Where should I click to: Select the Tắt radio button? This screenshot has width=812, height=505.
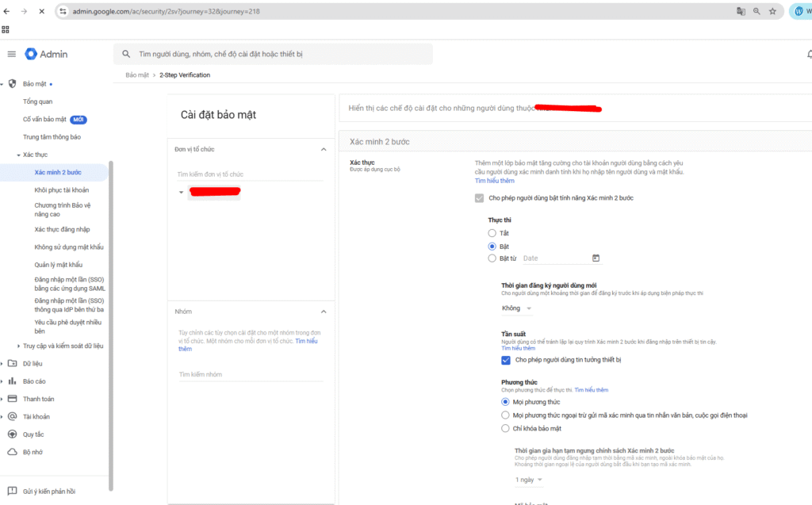492,233
